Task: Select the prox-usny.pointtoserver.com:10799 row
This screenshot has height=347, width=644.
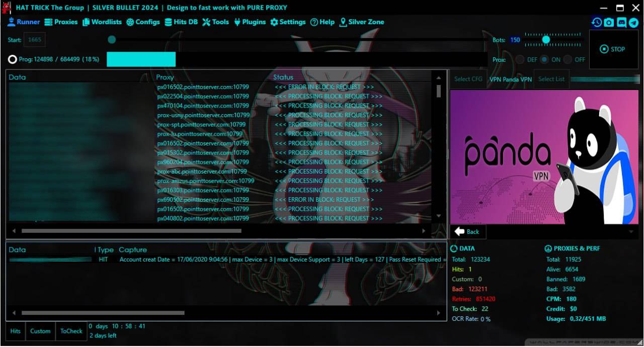Action: point(220,115)
